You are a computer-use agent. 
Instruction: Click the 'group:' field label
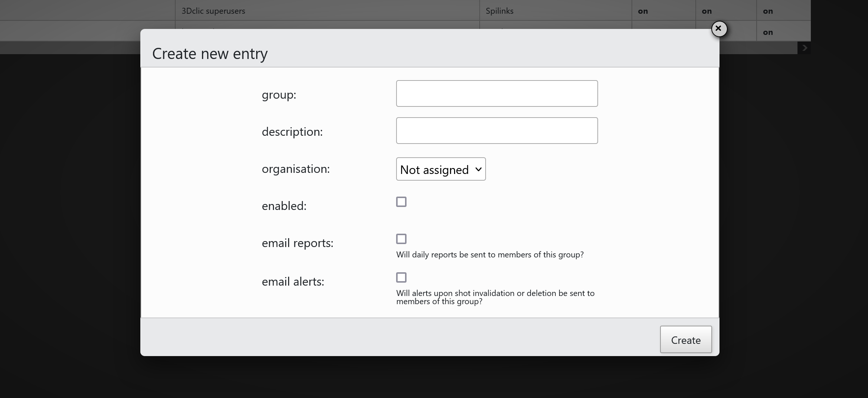tap(279, 95)
